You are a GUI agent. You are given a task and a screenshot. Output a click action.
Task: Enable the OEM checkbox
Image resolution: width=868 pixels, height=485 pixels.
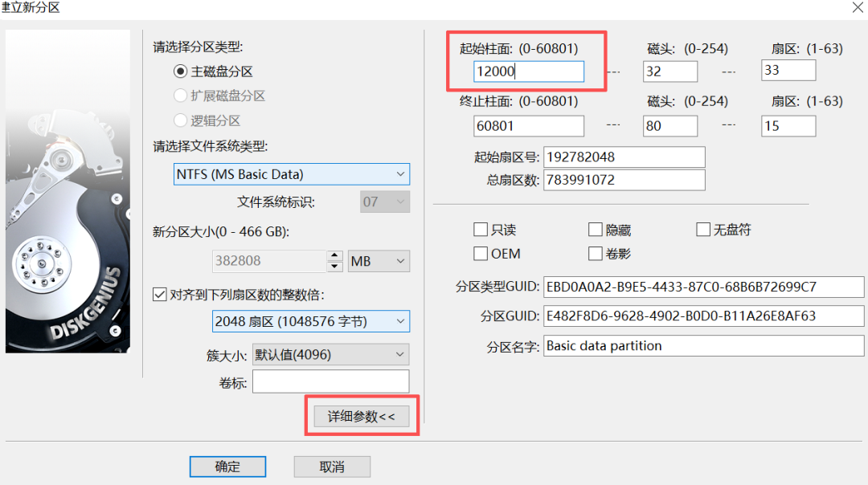(481, 254)
